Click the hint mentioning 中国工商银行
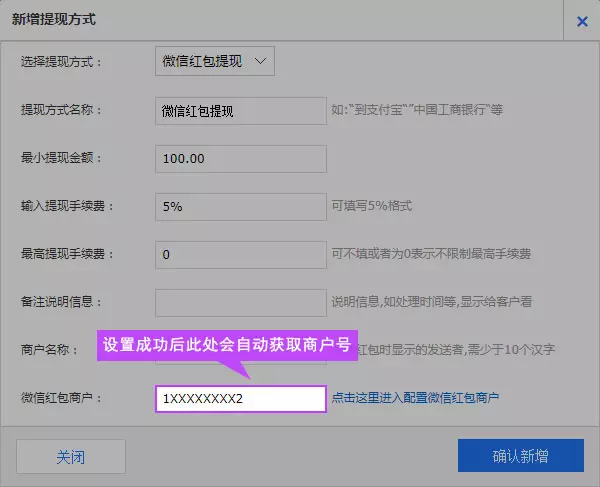 tap(417, 110)
